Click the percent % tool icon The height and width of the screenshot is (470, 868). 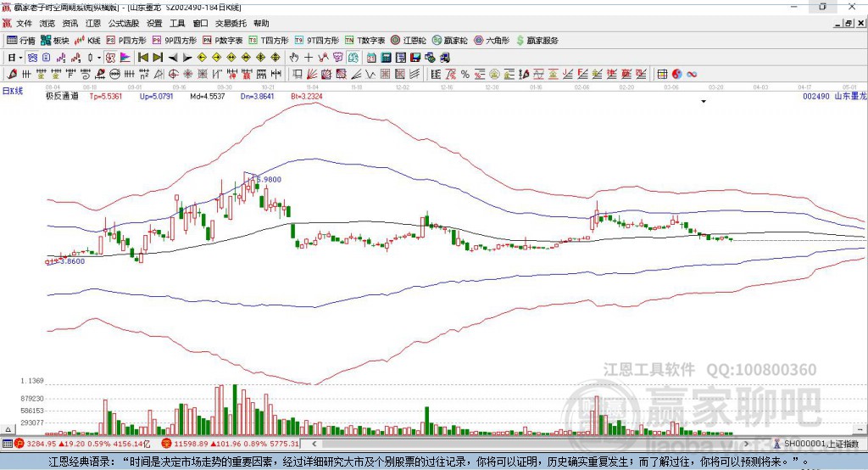465,74
